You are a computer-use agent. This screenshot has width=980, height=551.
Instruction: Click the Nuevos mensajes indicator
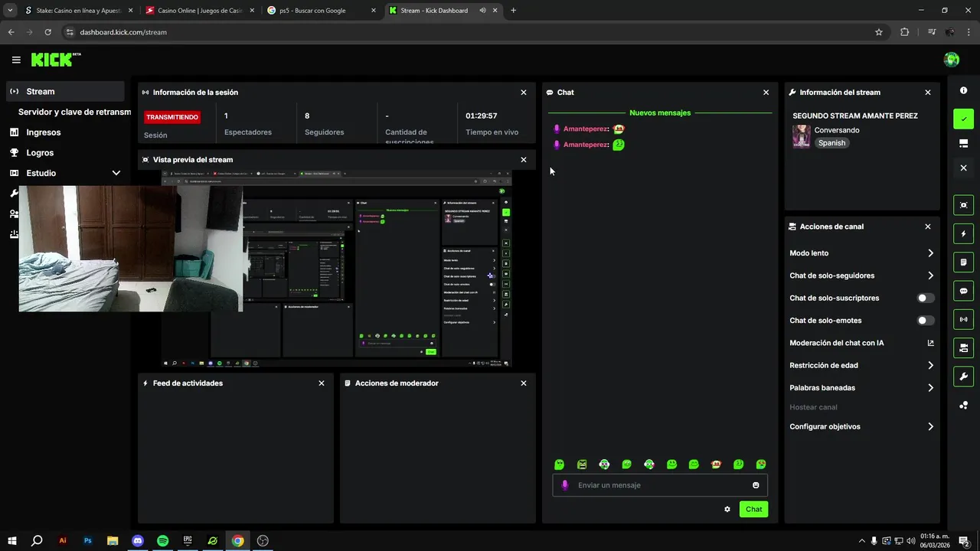pos(660,112)
